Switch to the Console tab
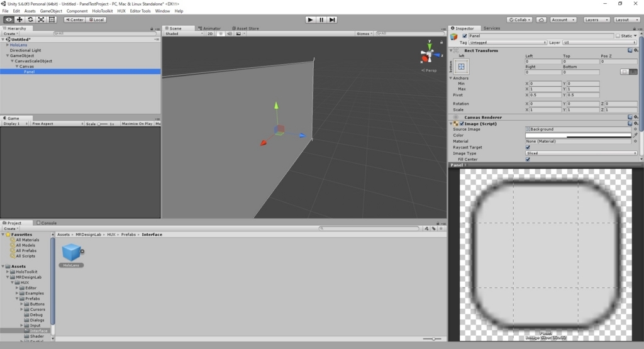This screenshot has height=349, width=644. 47,223
